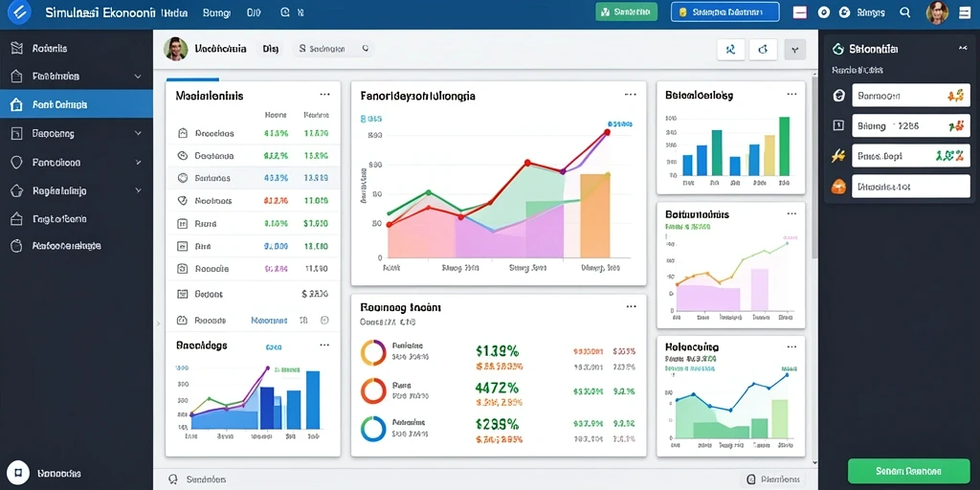Open three-dot menu on the large line chart card
This screenshot has height=490, width=980.
coord(631,95)
